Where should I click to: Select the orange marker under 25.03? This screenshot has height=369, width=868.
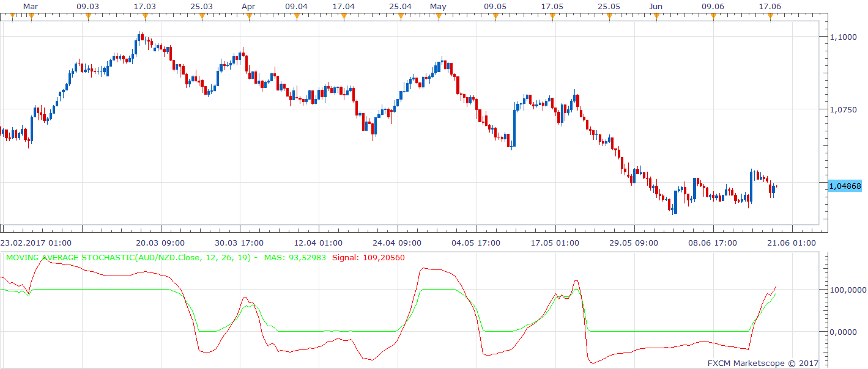[202, 16]
